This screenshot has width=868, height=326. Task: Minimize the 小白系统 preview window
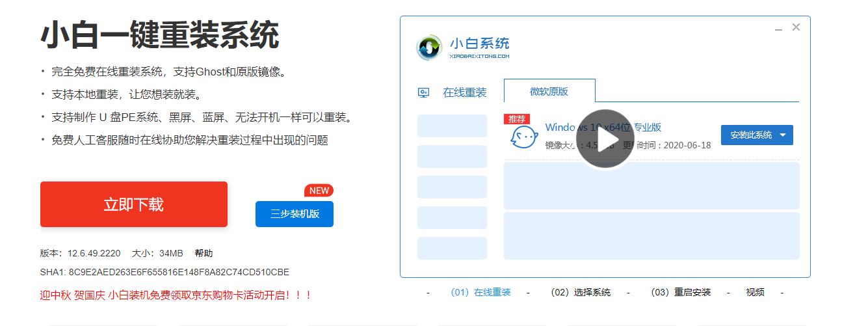tap(778, 29)
